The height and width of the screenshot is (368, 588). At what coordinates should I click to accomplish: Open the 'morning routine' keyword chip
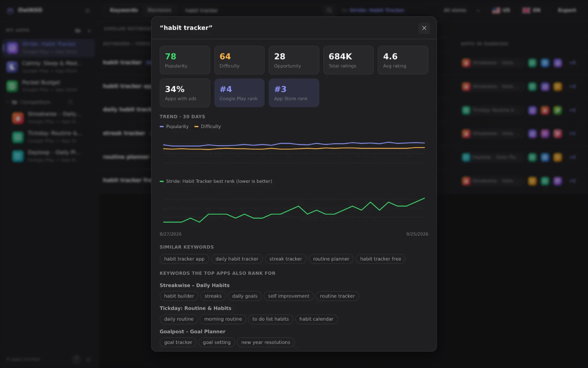pyautogui.click(x=223, y=319)
